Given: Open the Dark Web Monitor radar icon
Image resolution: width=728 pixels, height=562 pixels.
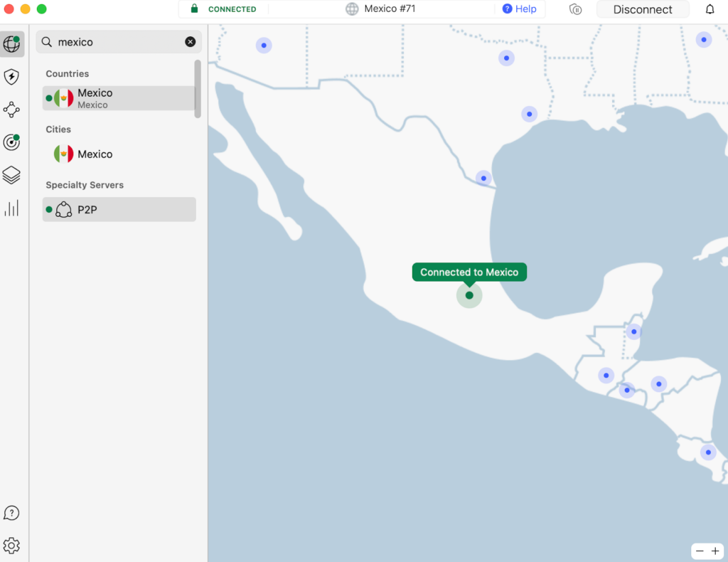Looking at the screenshot, I should click(x=11, y=142).
